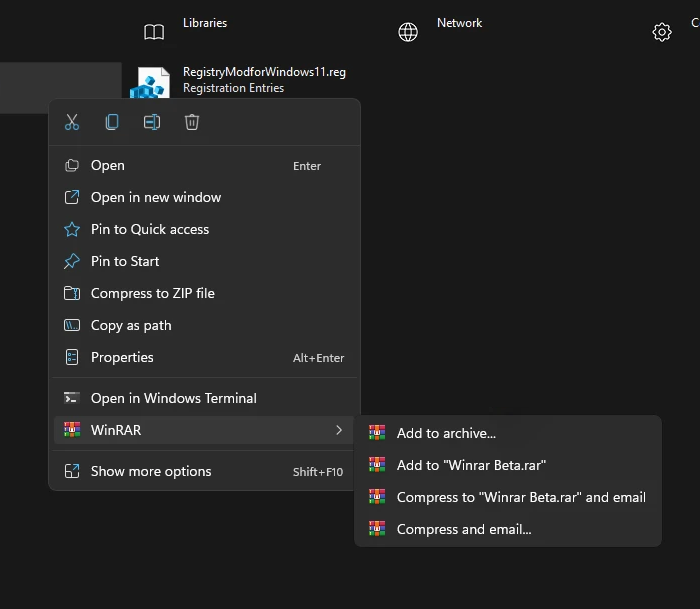Screen dimensions: 700x609
Task: Select Compress to ZIP file
Action: click(205, 293)
